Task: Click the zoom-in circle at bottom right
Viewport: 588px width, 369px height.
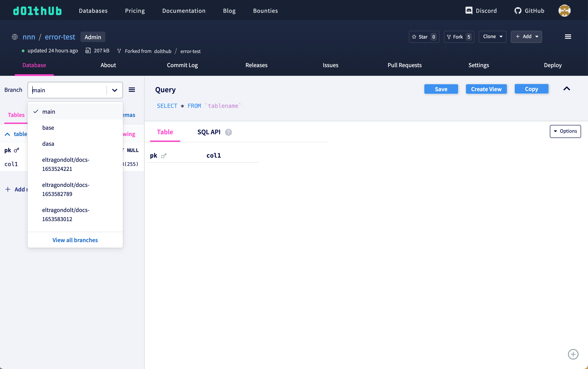Action: tap(573, 354)
